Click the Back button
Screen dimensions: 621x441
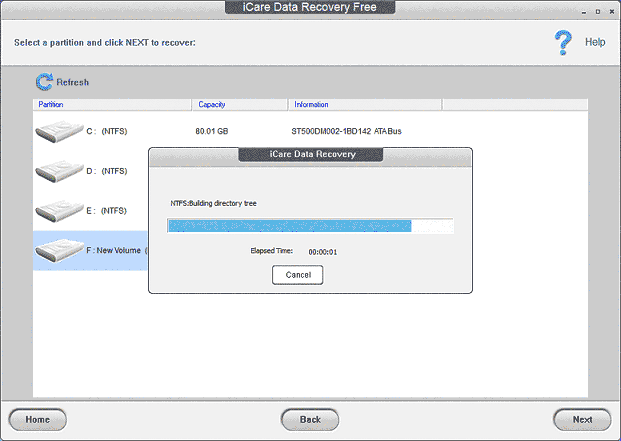click(x=310, y=420)
